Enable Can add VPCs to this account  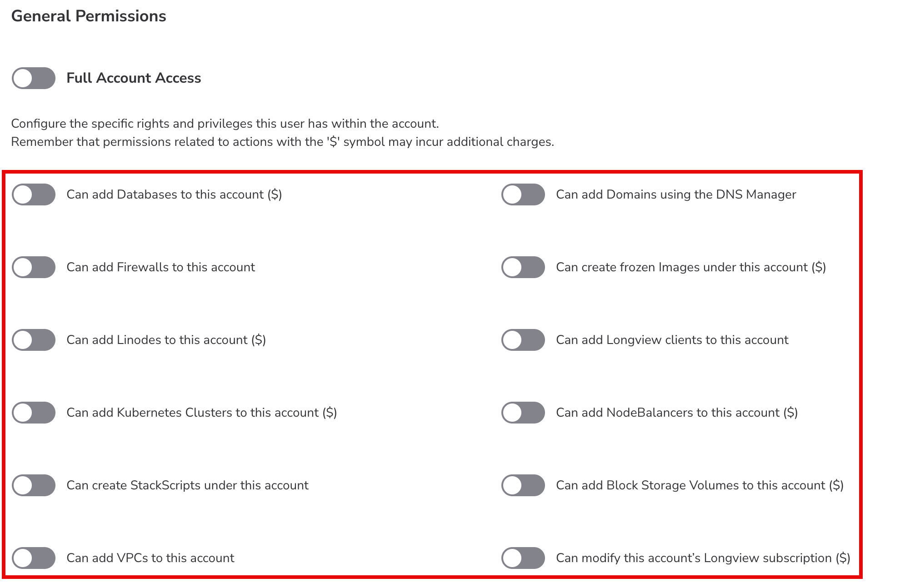(34, 558)
